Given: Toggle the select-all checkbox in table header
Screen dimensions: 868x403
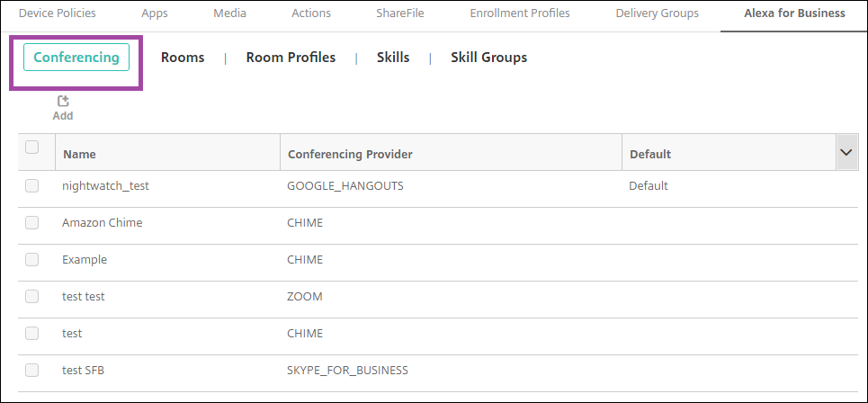Looking at the screenshot, I should point(32,148).
